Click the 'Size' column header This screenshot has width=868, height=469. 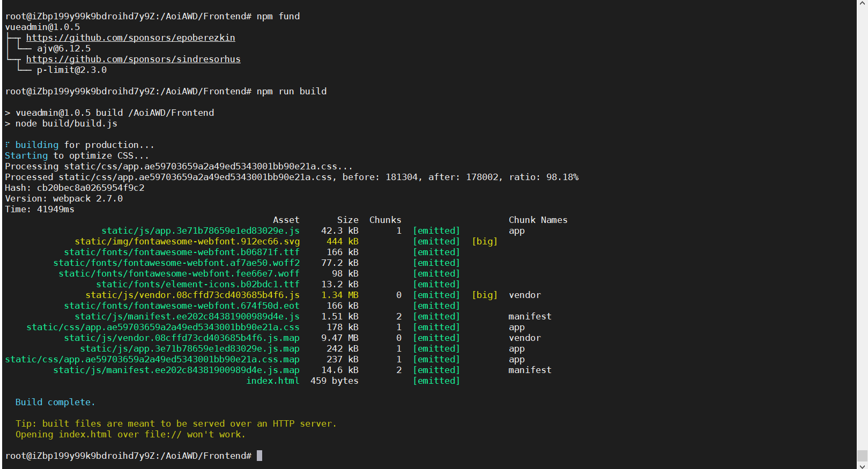(x=347, y=220)
